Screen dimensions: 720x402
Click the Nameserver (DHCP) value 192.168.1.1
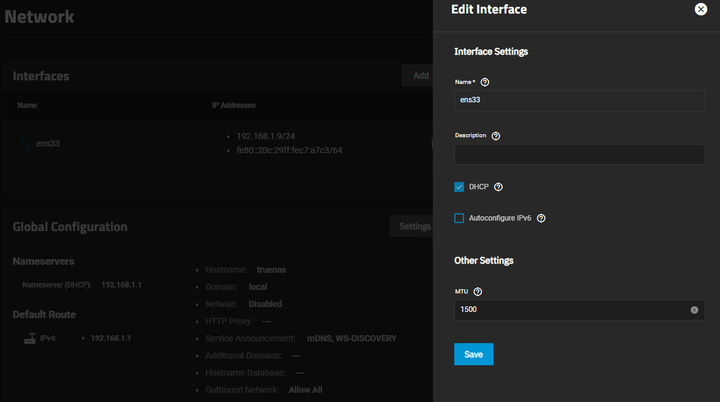coord(121,285)
